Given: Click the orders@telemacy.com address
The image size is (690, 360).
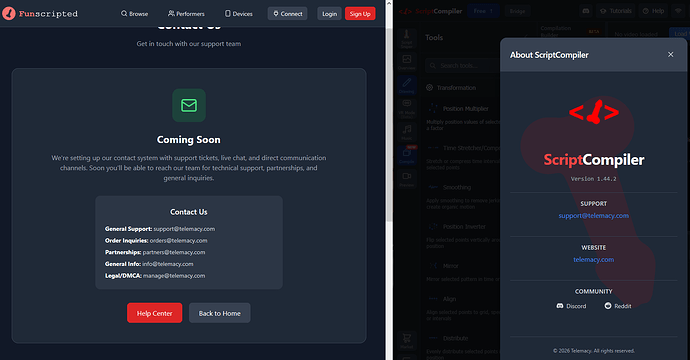Looking at the screenshot, I should pos(178,241).
